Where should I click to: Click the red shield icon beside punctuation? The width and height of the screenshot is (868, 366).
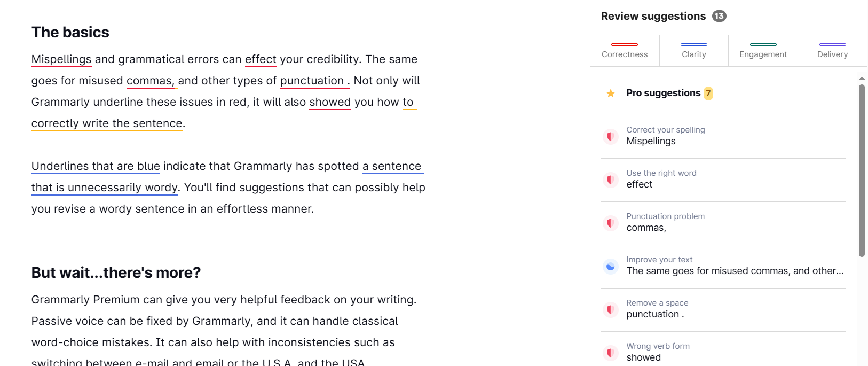tap(611, 310)
